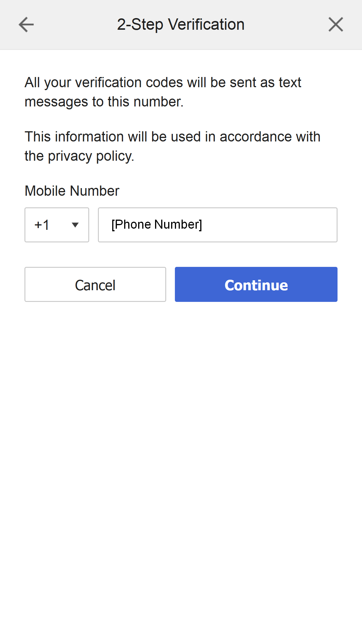Select the +1 text in country selector
The width and height of the screenshot is (362, 644).
pos(42,225)
